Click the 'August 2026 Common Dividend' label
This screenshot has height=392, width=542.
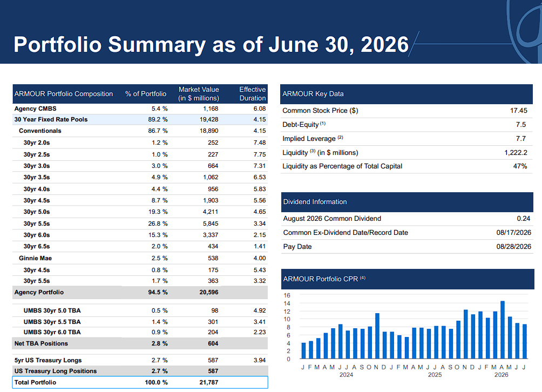[x=332, y=219]
